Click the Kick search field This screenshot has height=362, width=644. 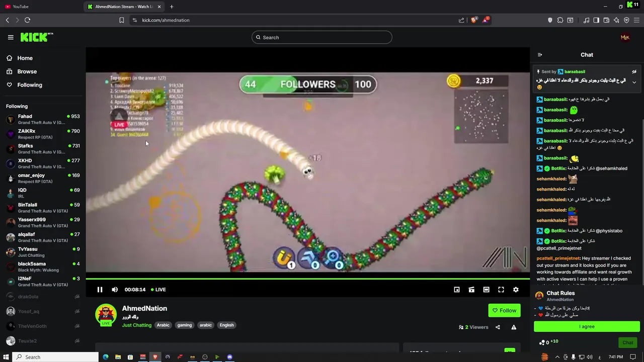322,37
